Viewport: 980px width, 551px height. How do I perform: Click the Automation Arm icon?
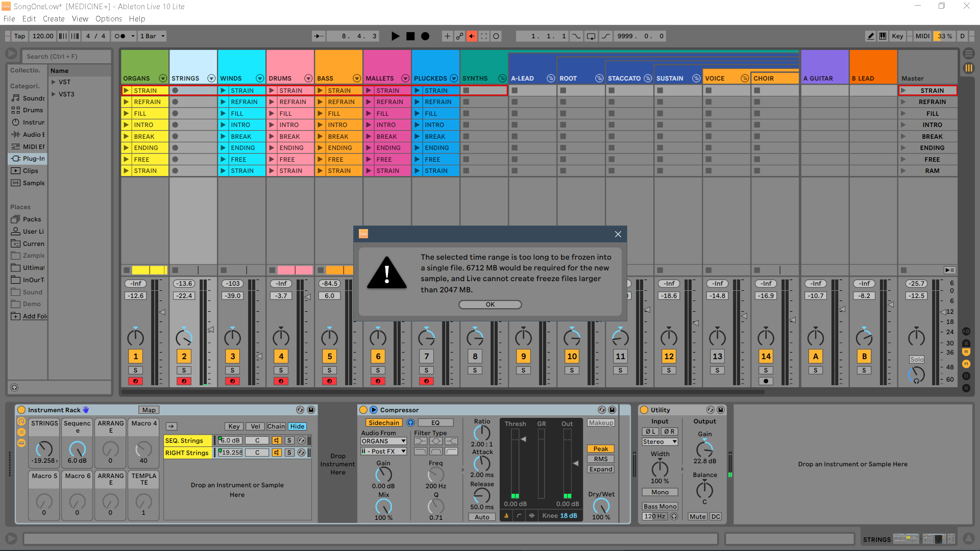[459, 36]
